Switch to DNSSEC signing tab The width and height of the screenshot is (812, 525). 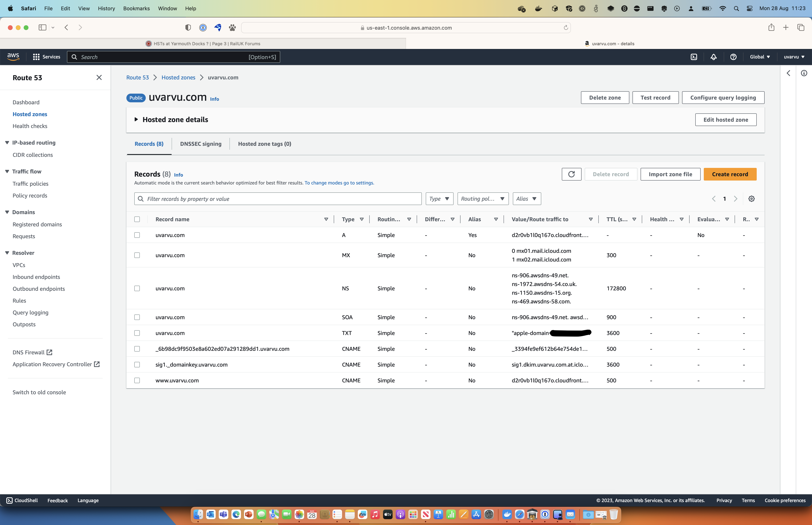201,144
